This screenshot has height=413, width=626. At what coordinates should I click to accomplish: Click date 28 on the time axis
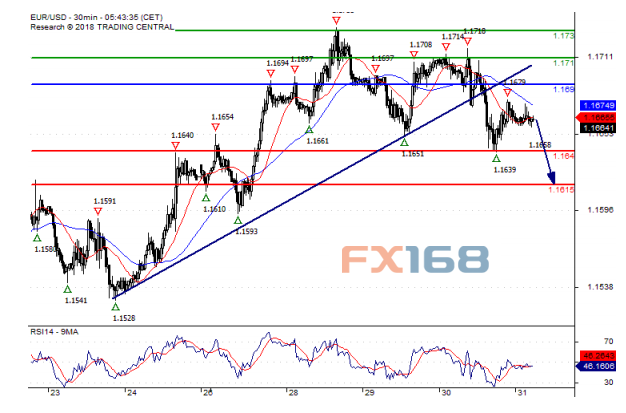(293, 393)
